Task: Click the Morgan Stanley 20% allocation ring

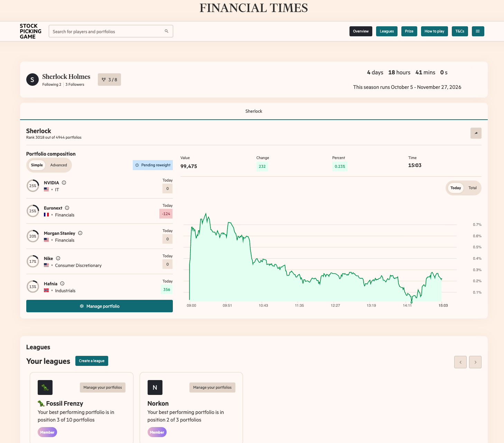Action: (33, 236)
